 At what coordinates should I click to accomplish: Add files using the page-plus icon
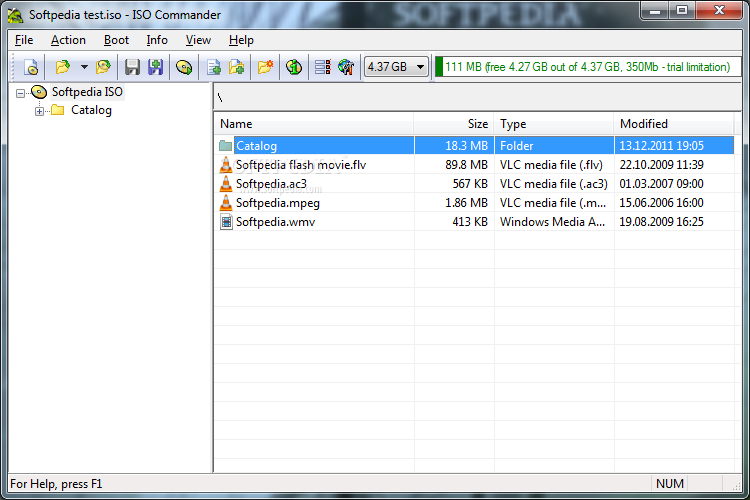coord(213,67)
